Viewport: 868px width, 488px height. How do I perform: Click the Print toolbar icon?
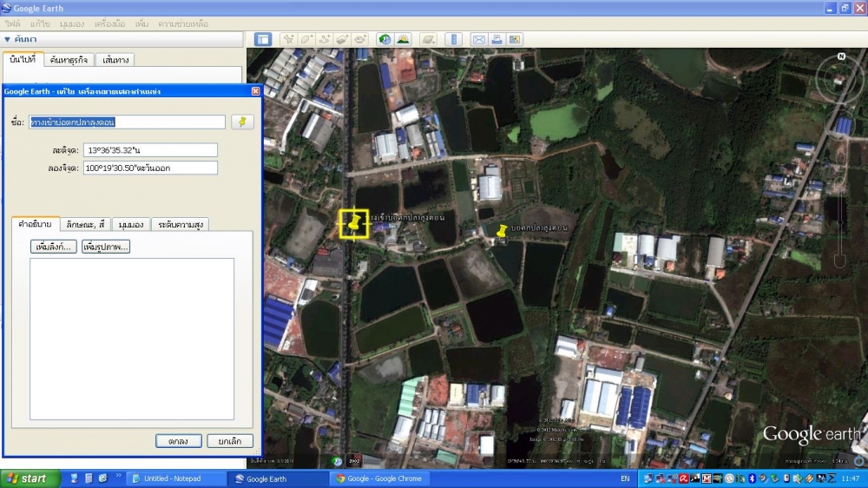coord(496,39)
